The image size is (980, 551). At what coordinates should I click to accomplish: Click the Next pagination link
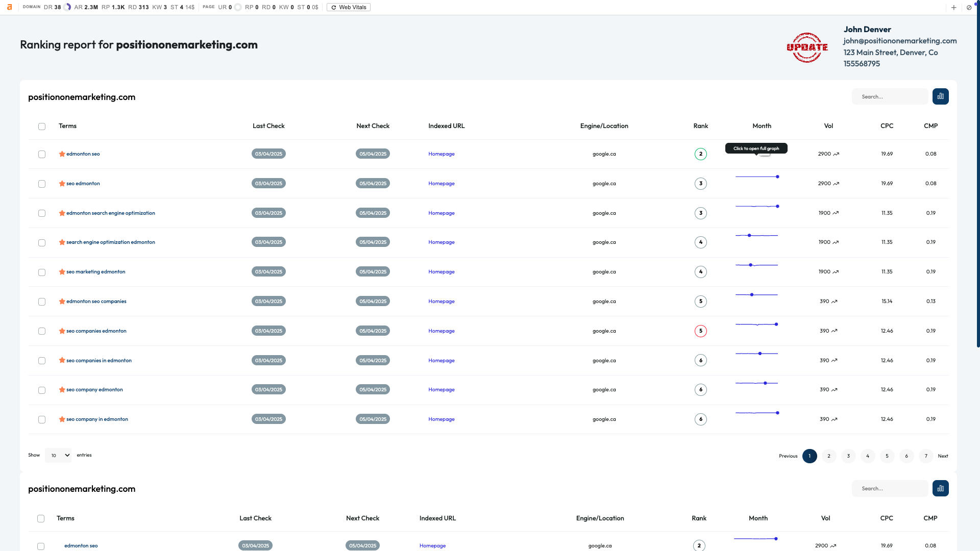943,456
